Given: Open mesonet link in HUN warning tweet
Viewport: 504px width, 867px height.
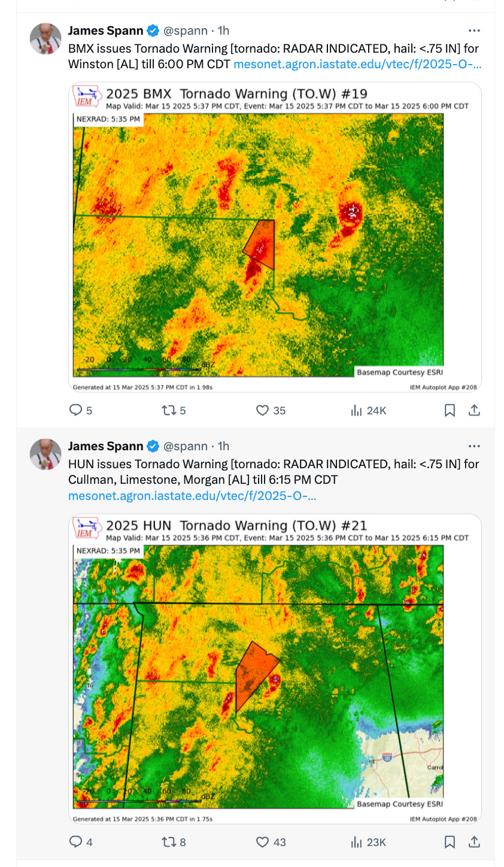Looking at the screenshot, I should (x=192, y=496).
